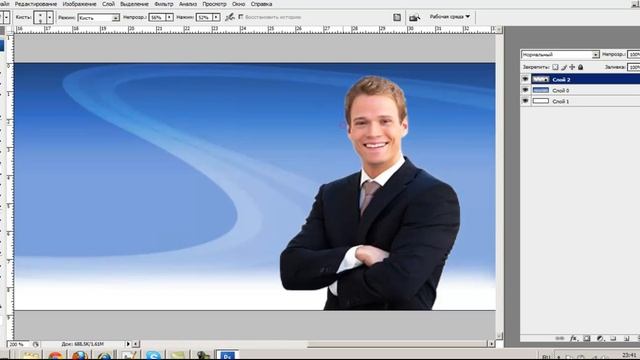The image size is (640, 360).
Task: Click the taskbar clock
Action: click(629, 355)
